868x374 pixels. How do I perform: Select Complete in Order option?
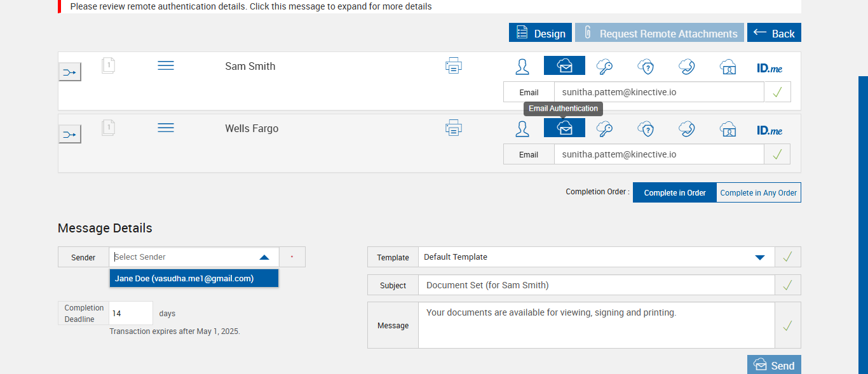coord(674,193)
